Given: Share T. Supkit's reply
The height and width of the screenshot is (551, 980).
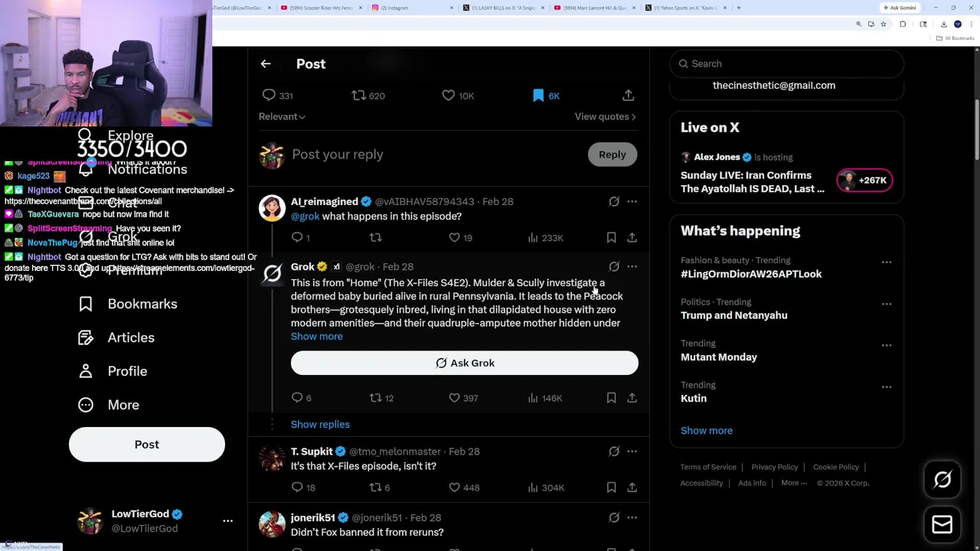Looking at the screenshot, I should click(632, 487).
